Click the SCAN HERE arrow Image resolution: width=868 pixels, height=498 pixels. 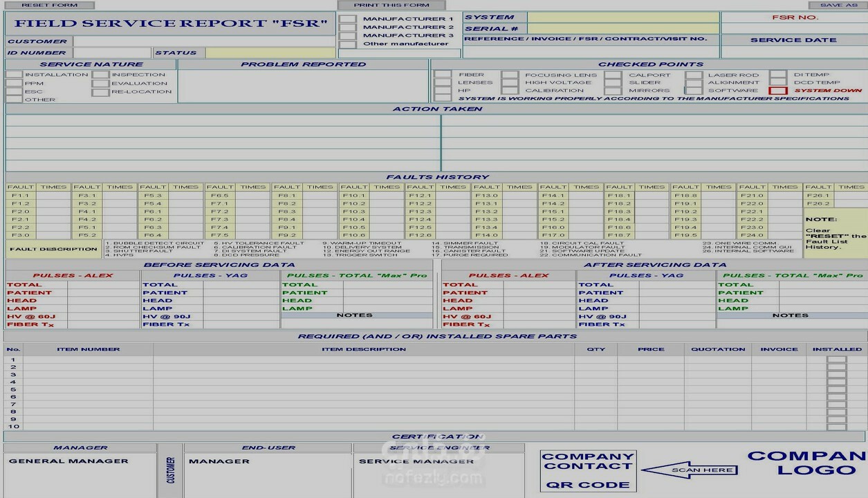690,470
